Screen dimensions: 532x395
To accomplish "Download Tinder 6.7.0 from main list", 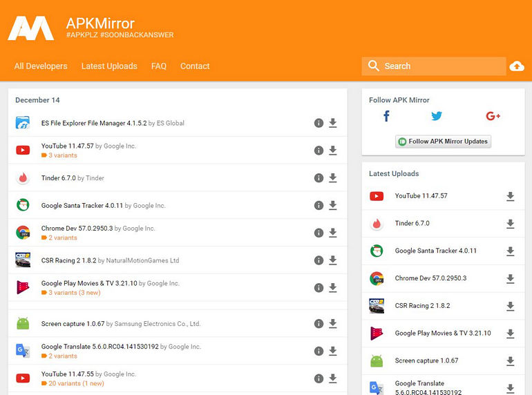I will click(x=333, y=177).
